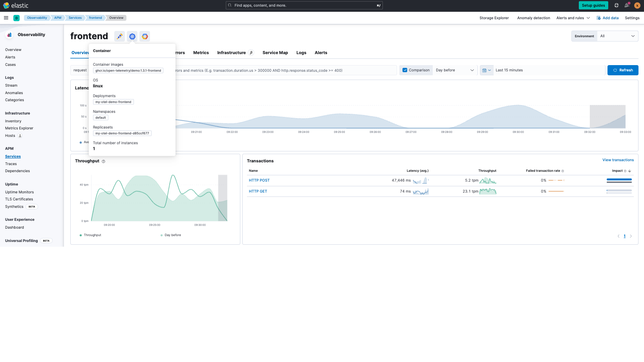The image size is (644, 362).
Task: Focus the global search field
Action: [304, 5]
